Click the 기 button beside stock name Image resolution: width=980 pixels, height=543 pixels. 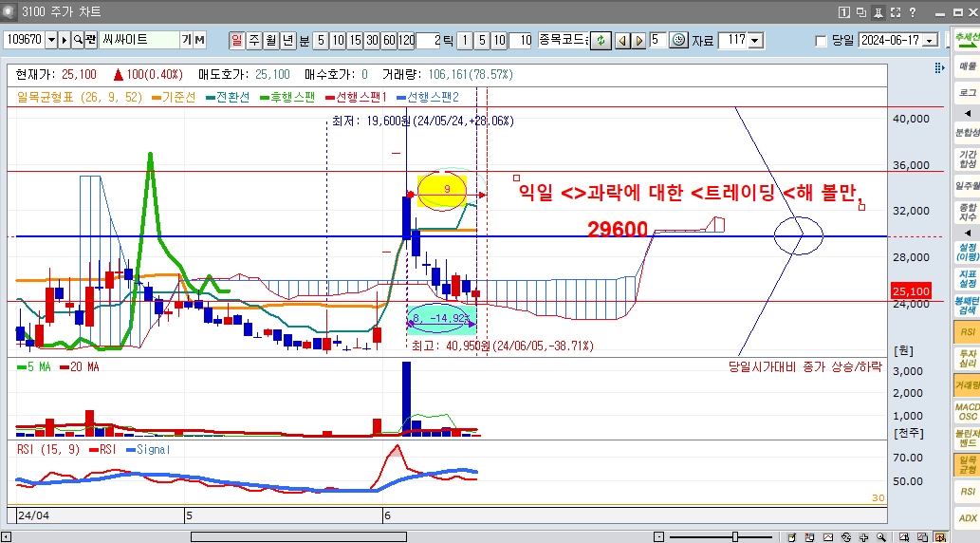[186, 40]
